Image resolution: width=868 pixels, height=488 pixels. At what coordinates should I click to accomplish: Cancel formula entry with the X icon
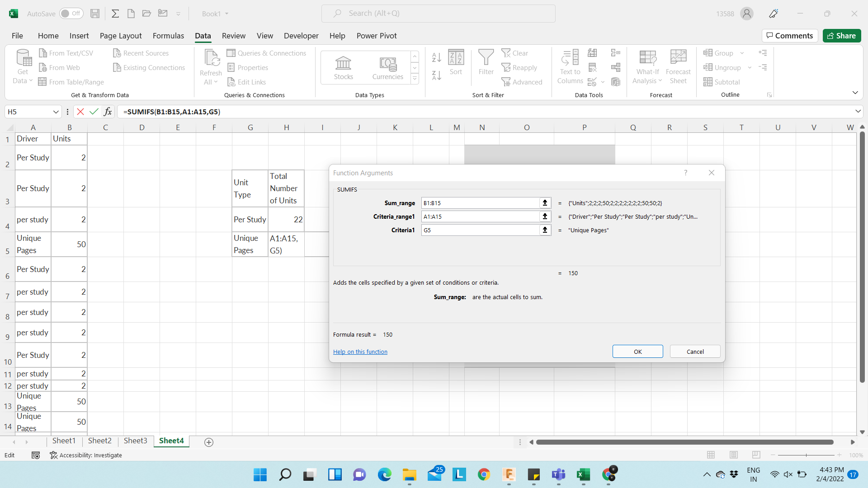80,112
